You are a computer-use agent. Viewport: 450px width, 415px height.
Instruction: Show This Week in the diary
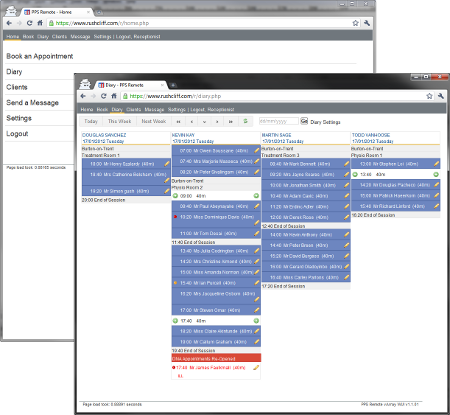[x=119, y=121]
